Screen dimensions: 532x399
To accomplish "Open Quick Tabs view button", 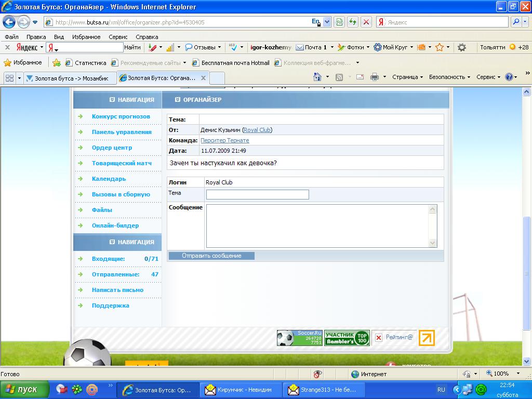I will click(x=9, y=78).
